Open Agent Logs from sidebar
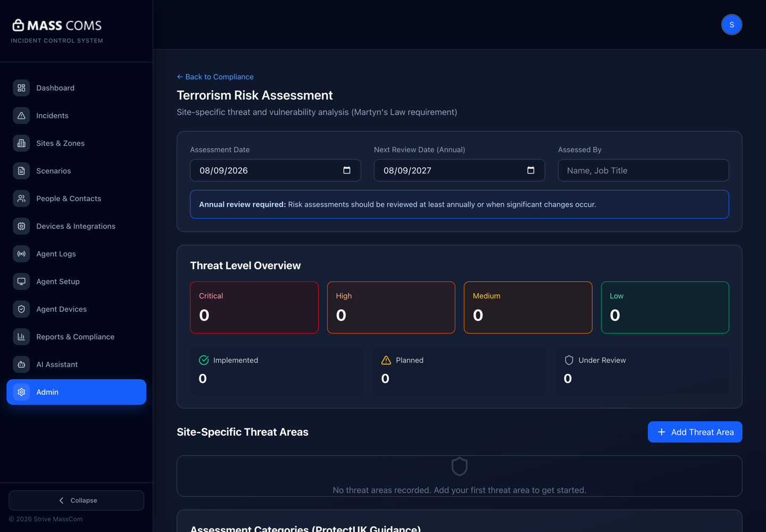 pyautogui.click(x=77, y=254)
